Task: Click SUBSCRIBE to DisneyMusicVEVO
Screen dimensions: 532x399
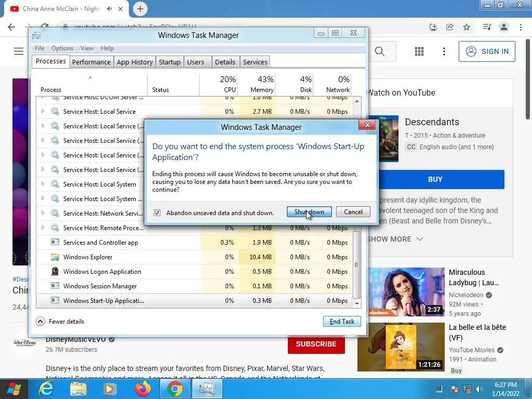Action: (316, 344)
